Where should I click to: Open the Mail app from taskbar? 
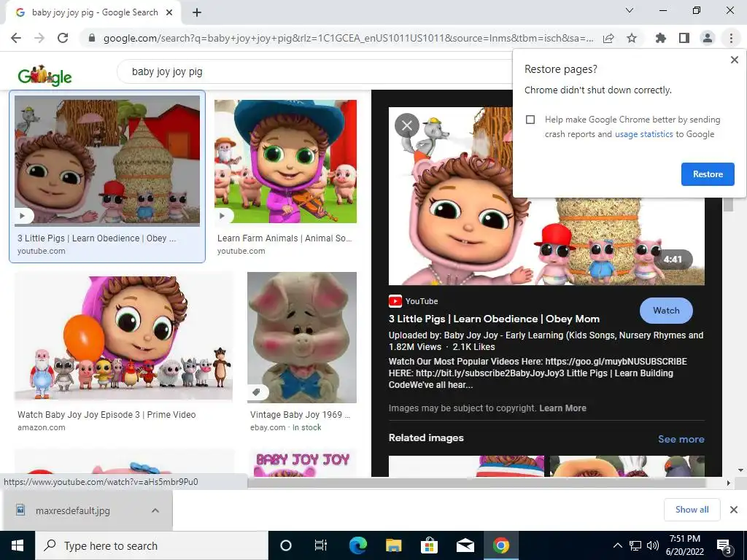pyautogui.click(x=465, y=545)
